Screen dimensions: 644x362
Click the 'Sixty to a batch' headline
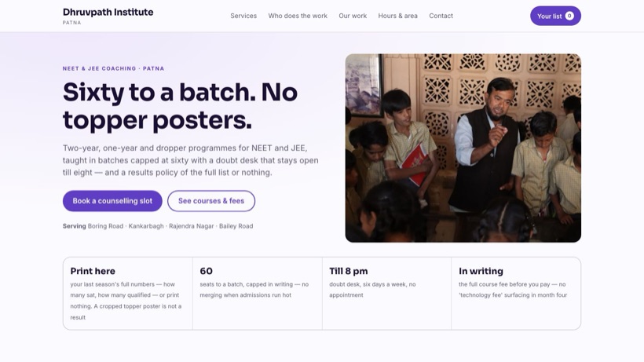180,105
